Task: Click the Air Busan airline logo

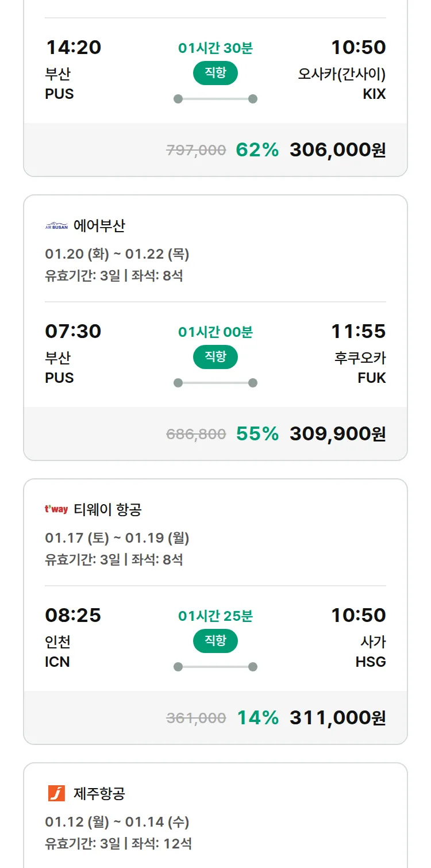Action: click(x=56, y=226)
